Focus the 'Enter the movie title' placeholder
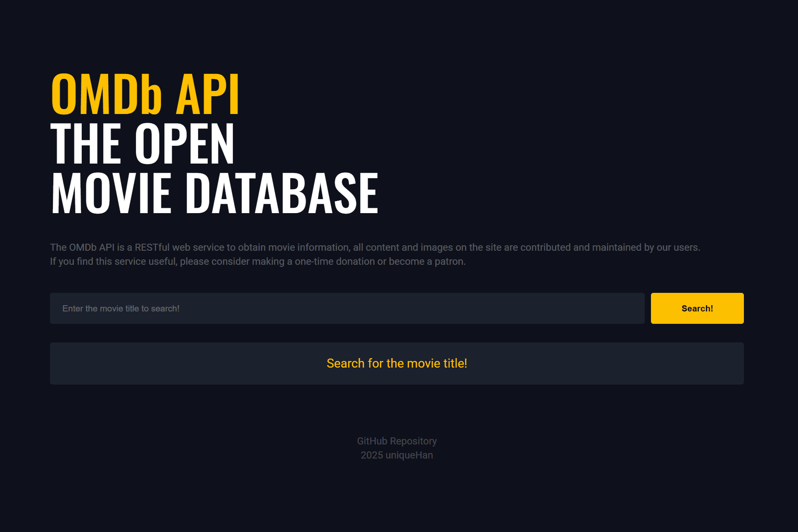 click(x=121, y=309)
